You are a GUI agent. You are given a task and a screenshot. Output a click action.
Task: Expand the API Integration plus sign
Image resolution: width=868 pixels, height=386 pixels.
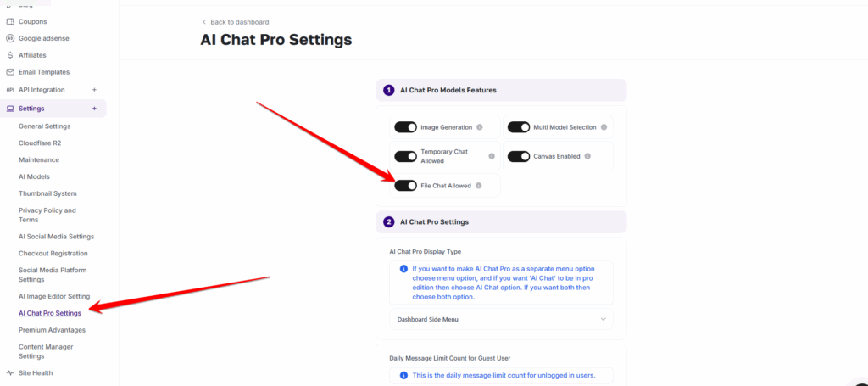(x=94, y=90)
